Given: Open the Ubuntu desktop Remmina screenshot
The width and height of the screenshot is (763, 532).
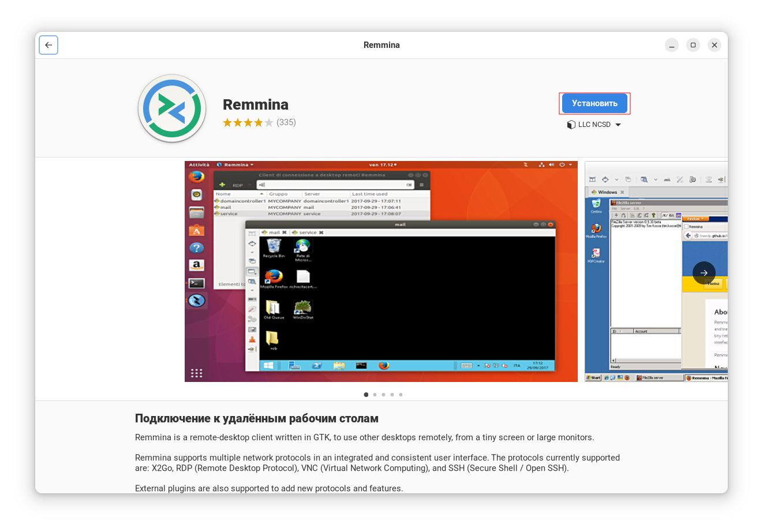Looking at the screenshot, I should click(381, 271).
